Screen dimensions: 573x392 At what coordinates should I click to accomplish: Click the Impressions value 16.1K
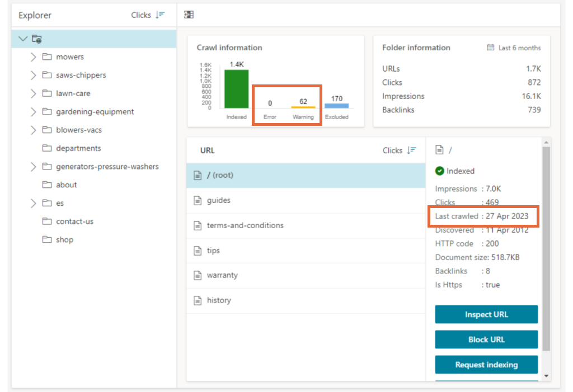pyautogui.click(x=532, y=96)
